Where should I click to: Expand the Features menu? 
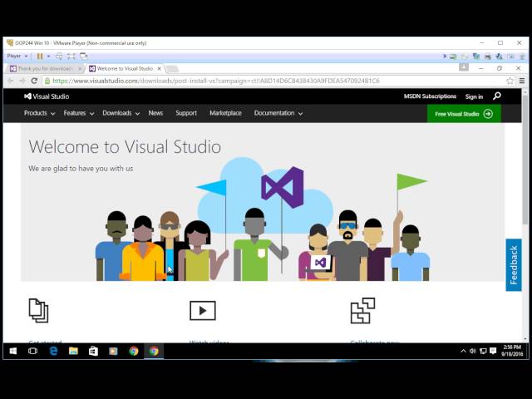[79, 113]
